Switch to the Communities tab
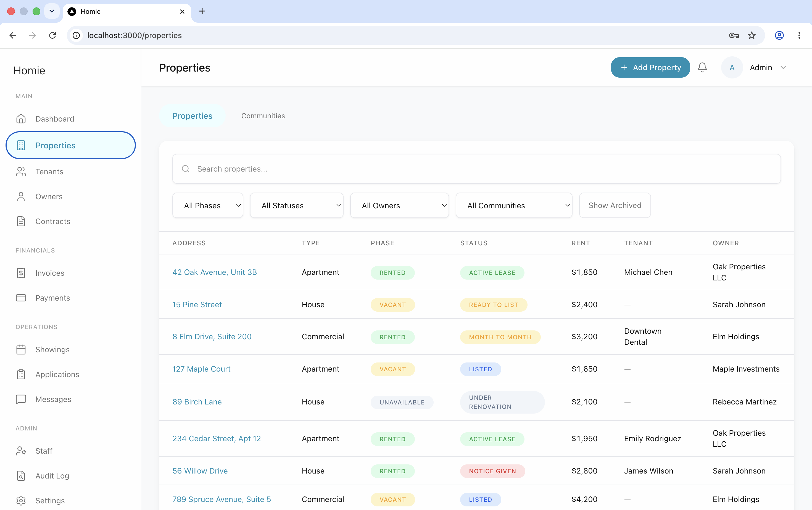Viewport: 812px width, 510px height. [263, 116]
